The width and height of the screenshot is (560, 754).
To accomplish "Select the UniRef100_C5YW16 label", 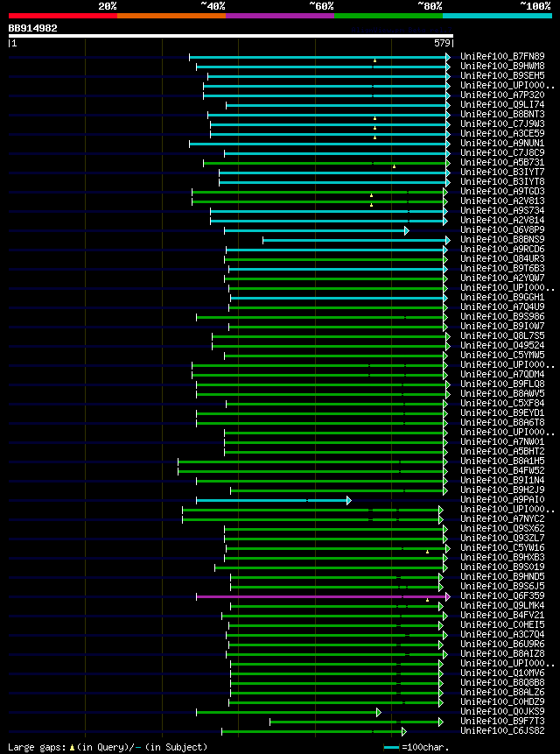I will pyautogui.click(x=502, y=547).
